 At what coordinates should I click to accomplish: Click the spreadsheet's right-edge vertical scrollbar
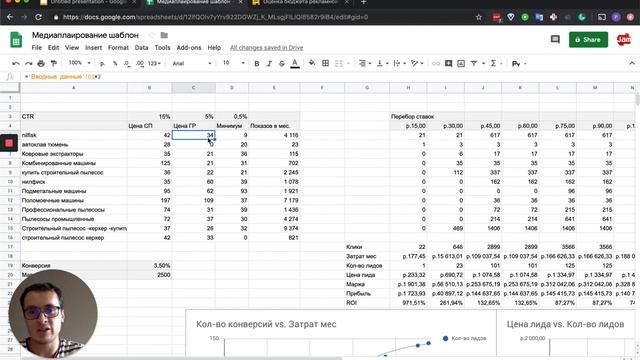point(637,220)
